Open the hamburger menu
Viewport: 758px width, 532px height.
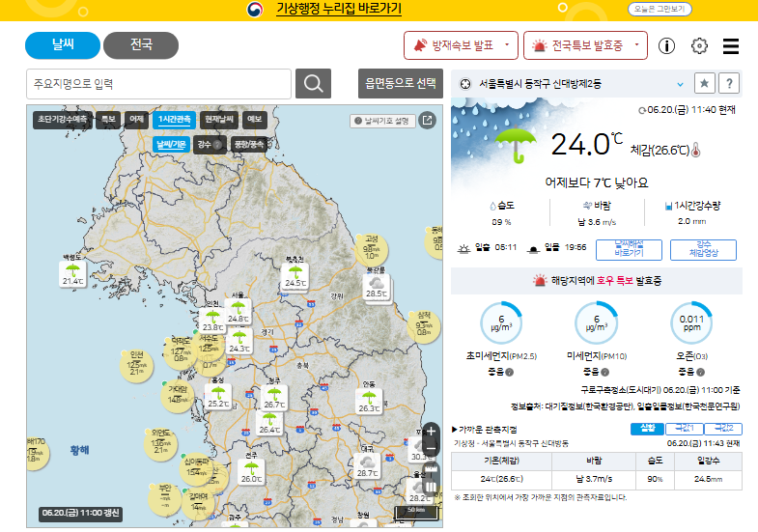[x=730, y=46]
